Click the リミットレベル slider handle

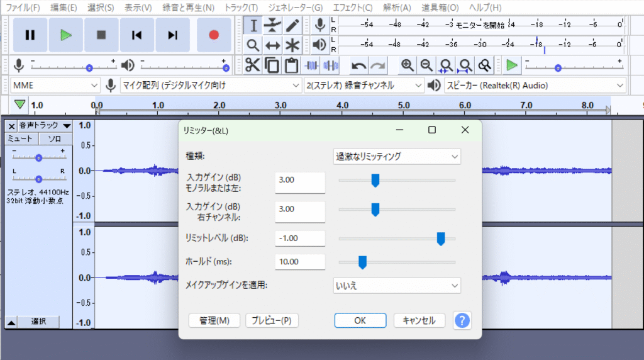(441, 239)
